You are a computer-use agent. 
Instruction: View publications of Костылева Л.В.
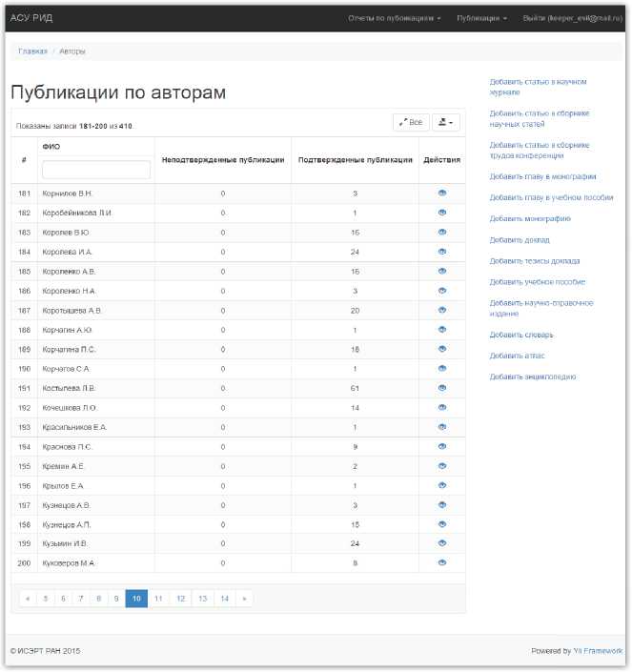[x=442, y=388]
